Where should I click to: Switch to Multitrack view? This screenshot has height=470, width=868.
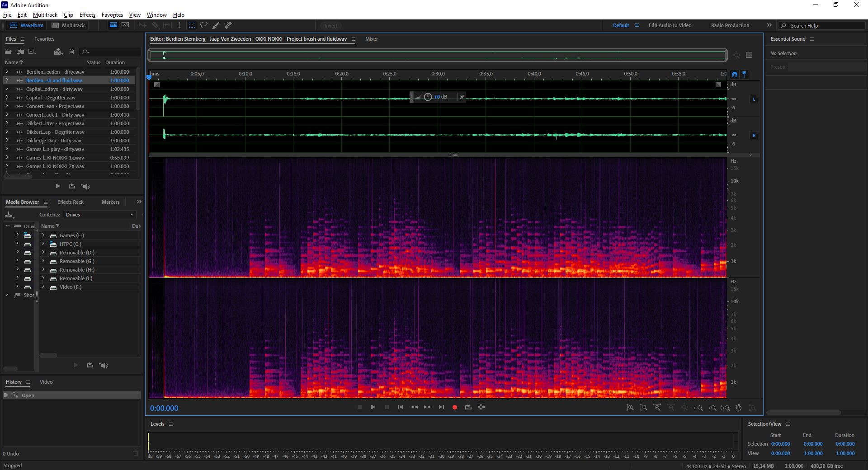click(68, 25)
